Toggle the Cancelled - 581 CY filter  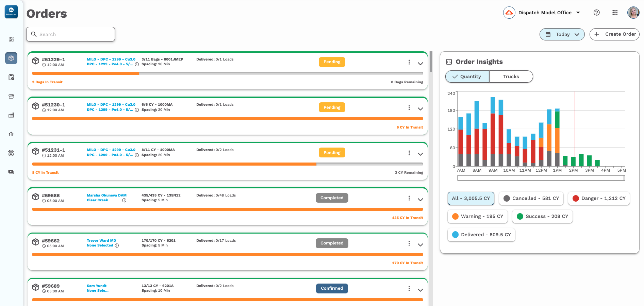(x=531, y=198)
